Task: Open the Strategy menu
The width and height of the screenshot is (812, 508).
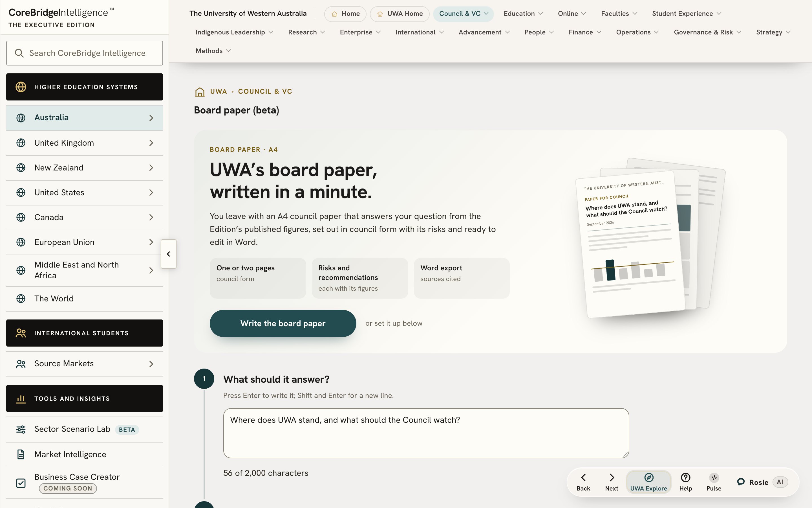Action: click(x=773, y=32)
